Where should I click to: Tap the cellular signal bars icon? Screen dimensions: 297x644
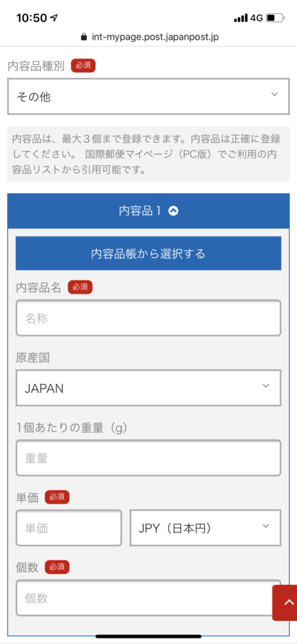240,18
